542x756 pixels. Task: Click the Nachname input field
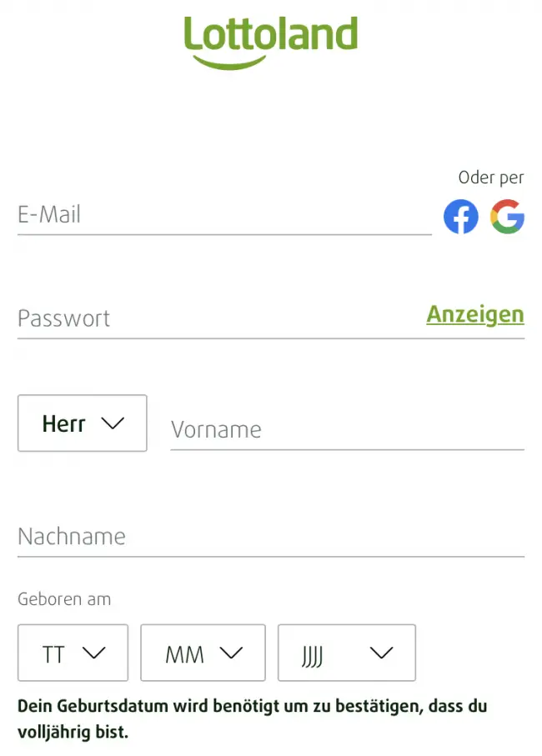coord(270,537)
